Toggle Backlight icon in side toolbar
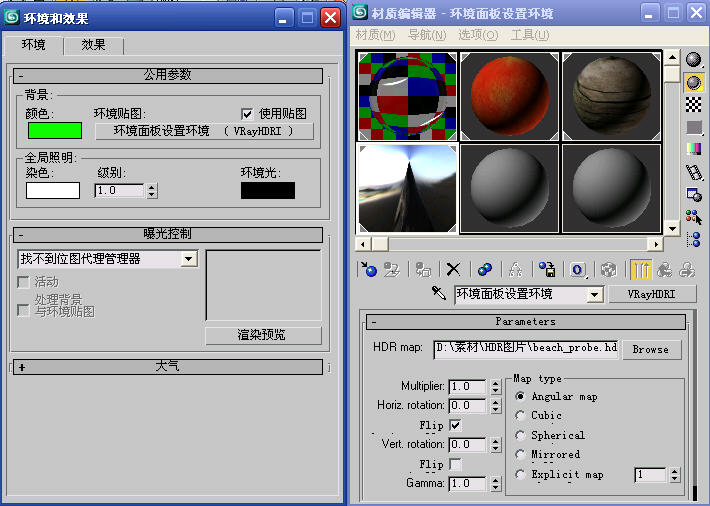Screen dimensions: 710x506 click(x=694, y=83)
